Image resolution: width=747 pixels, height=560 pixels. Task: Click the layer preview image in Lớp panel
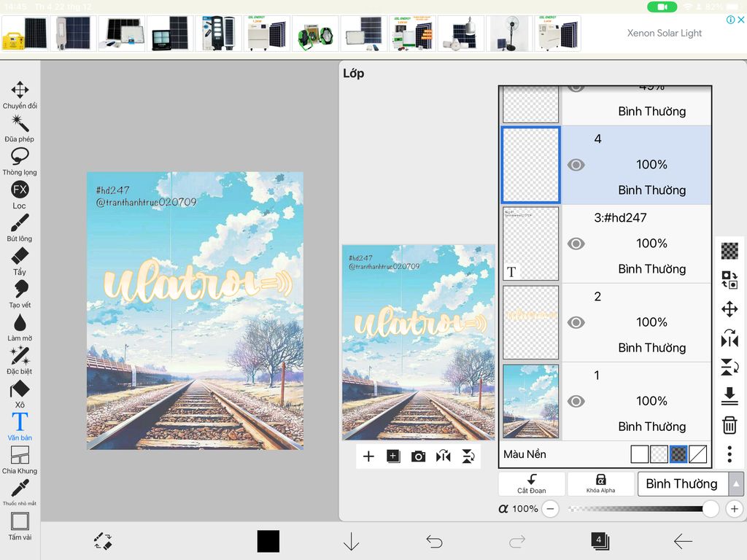[x=418, y=343]
